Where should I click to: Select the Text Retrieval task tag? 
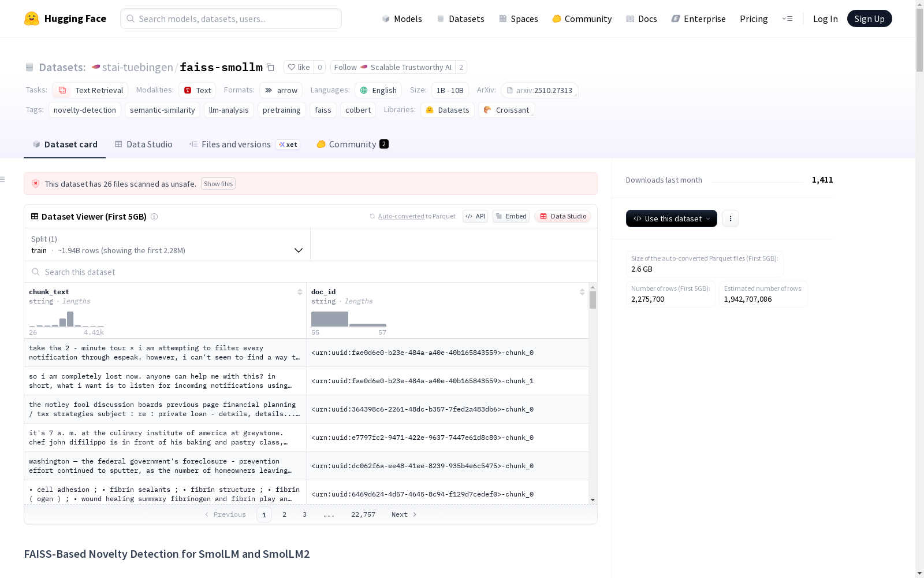90,90
